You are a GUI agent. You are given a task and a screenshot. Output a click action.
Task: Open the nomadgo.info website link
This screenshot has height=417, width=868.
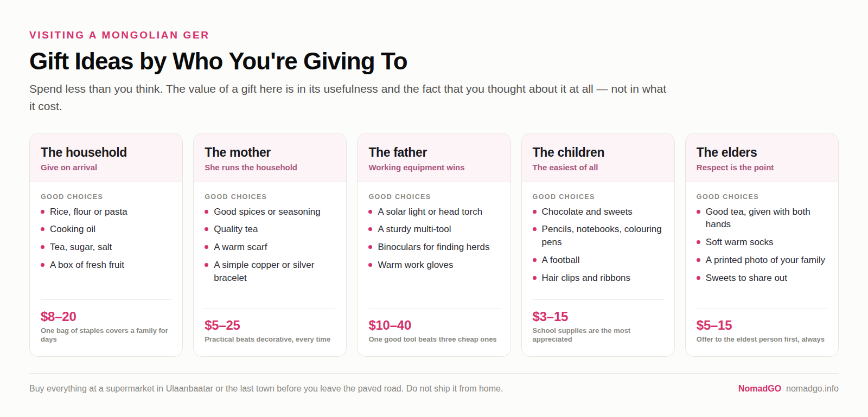pyautogui.click(x=812, y=388)
